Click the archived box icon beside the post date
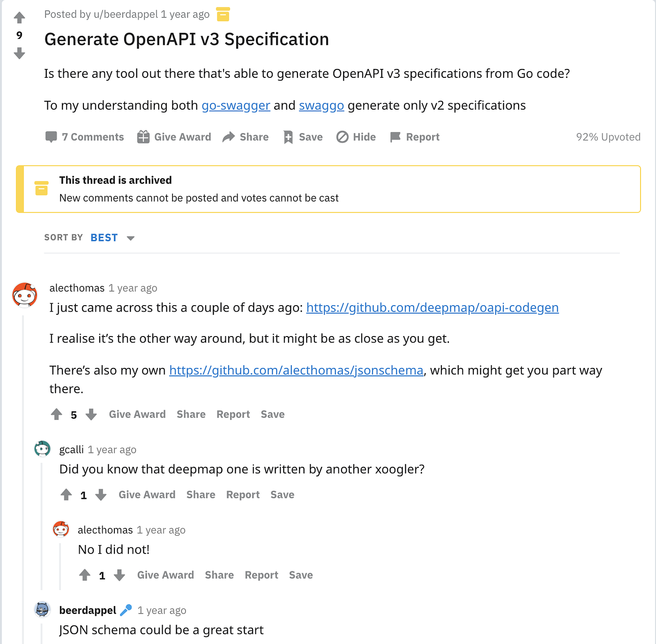The height and width of the screenshot is (644, 656). (x=224, y=14)
